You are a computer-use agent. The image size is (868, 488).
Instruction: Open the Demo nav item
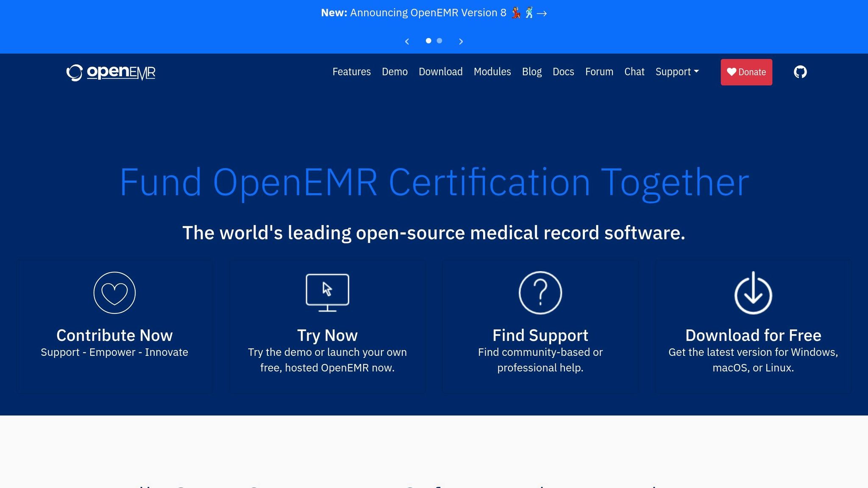pyautogui.click(x=395, y=72)
